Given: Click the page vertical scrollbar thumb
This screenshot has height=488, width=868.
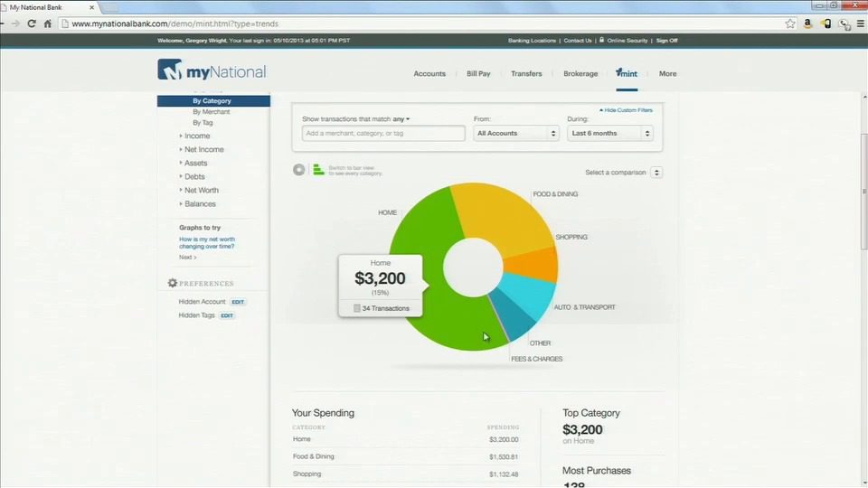Looking at the screenshot, I should pos(864,192).
